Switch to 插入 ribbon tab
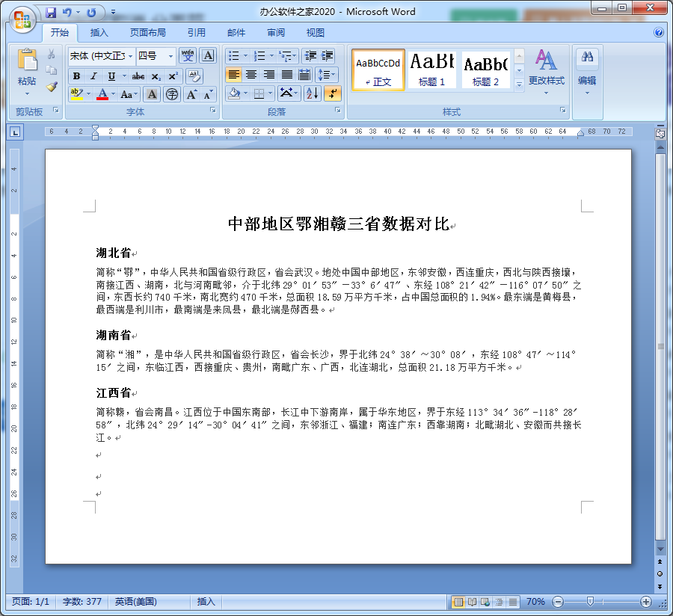This screenshot has width=673, height=616. pyautogui.click(x=99, y=33)
